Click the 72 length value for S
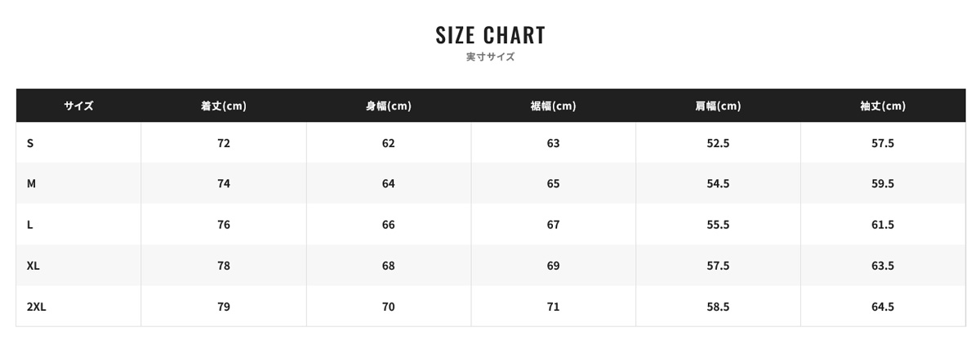 (224, 143)
